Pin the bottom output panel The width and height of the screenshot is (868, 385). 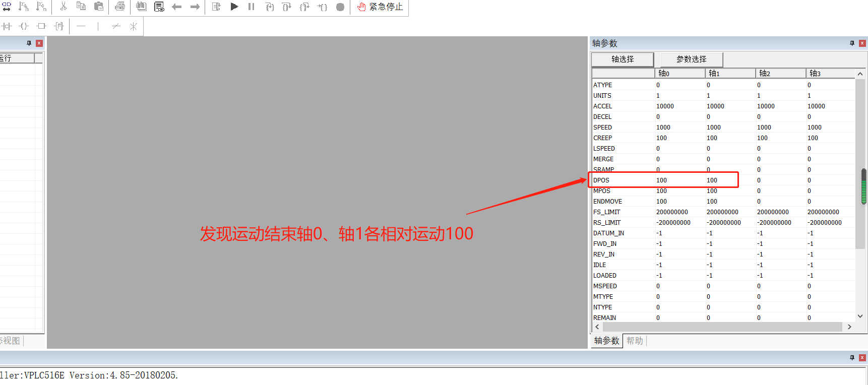click(x=852, y=358)
